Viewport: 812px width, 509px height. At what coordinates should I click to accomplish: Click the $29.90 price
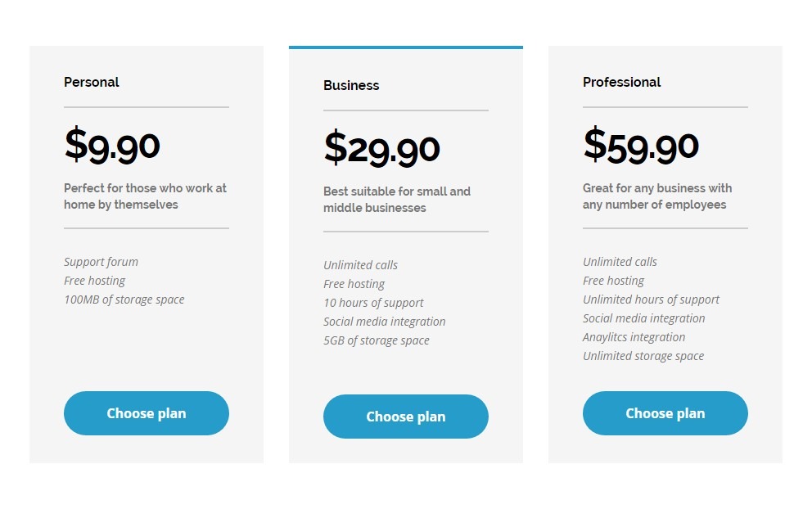click(x=382, y=148)
